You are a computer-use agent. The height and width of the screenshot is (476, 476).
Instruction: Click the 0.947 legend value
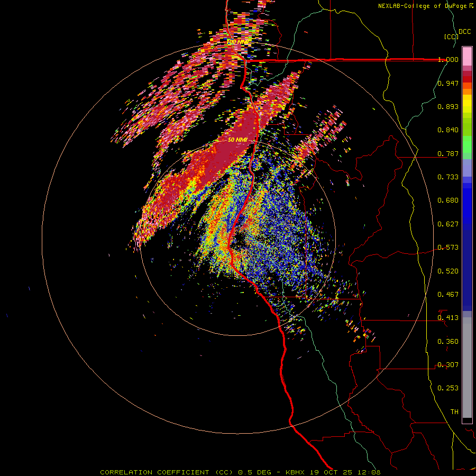coord(448,83)
